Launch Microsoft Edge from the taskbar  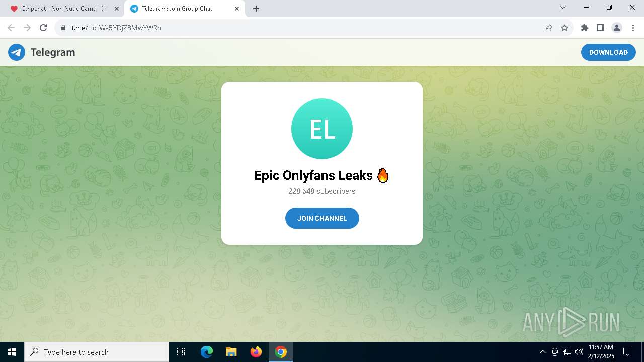coord(207,352)
